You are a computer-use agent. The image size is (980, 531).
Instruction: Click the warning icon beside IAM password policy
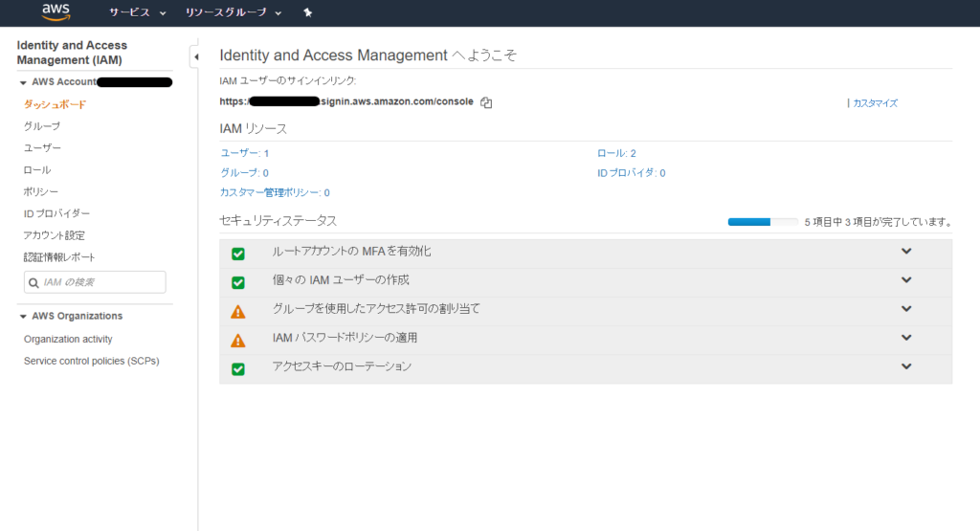(x=238, y=340)
